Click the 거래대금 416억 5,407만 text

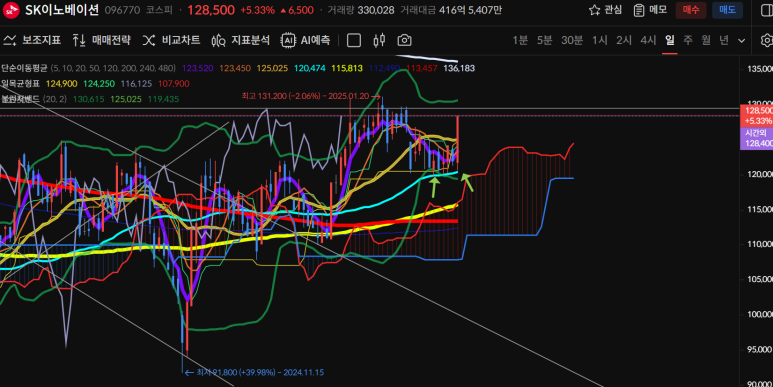[x=451, y=10]
